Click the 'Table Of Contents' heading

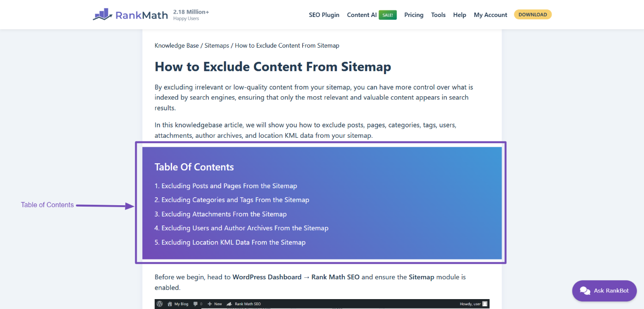(194, 167)
